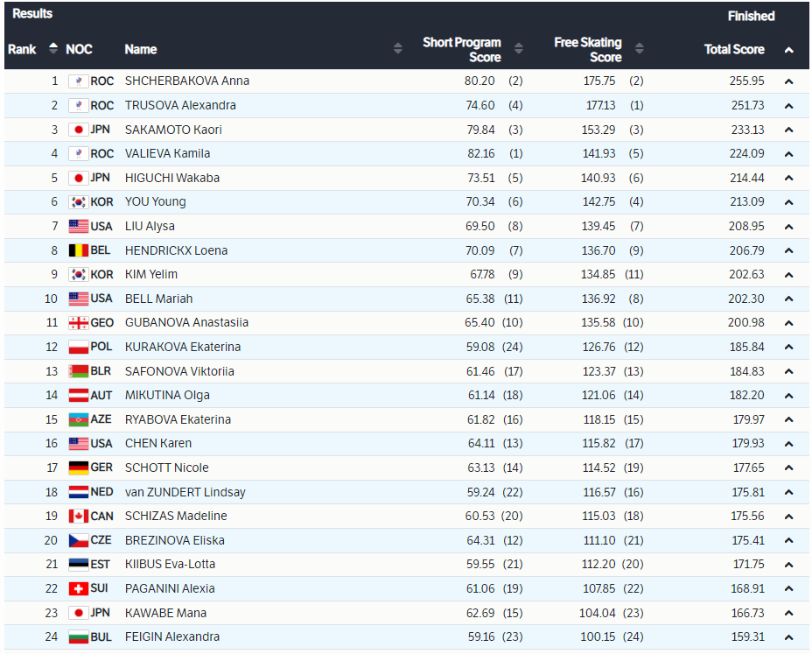Viewport: 812px width, 654px height.
Task: Click Japan flag next to SAKAMOTO Kaori
Action: [79, 130]
